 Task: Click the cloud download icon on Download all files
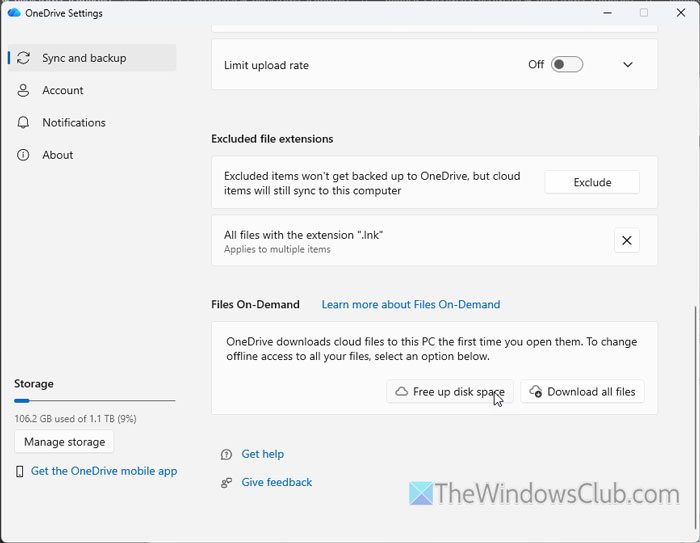[536, 392]
